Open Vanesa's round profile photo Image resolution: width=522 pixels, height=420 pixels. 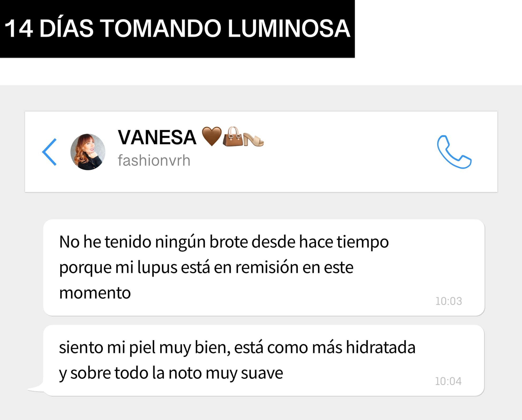tap(88, 152)
